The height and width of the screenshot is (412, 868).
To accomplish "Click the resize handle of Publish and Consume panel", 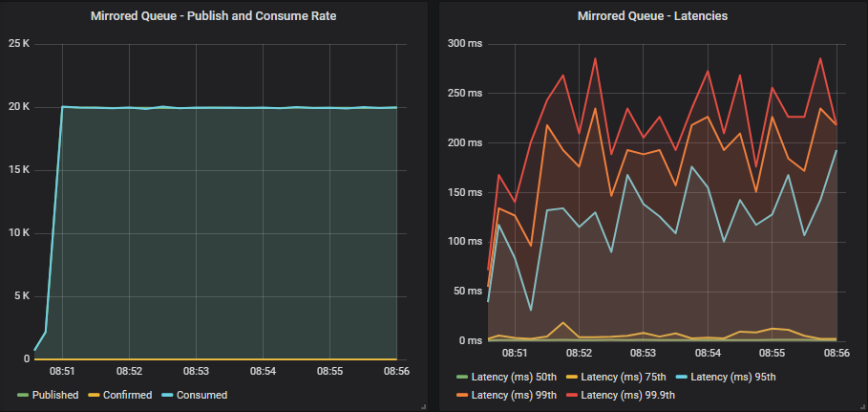I will pos(422,406).
